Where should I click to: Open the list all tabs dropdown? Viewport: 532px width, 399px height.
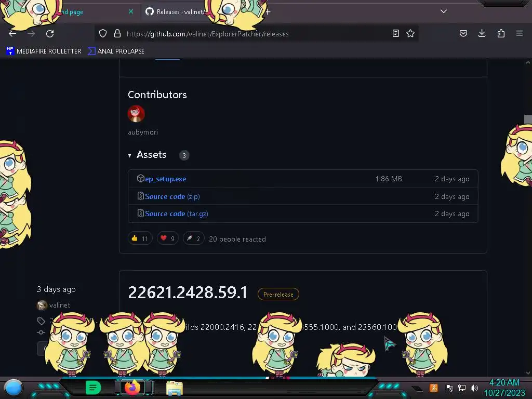(444, 11)
